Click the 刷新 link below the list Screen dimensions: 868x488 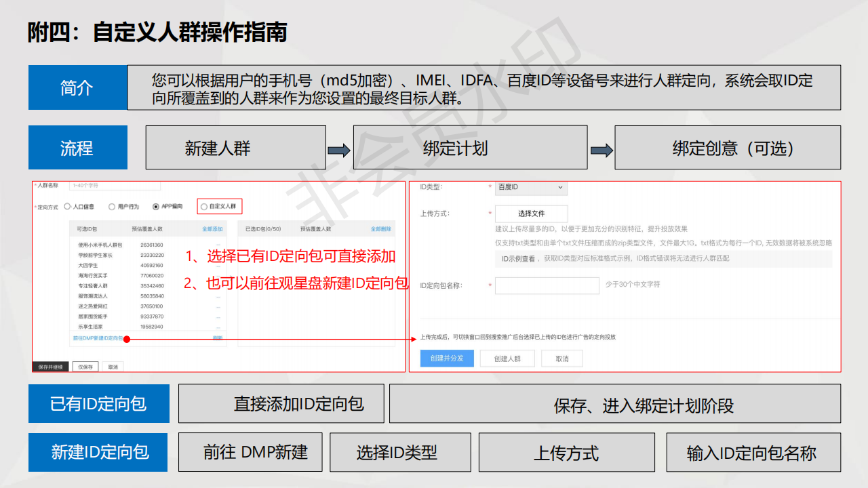tap(218, 338)
